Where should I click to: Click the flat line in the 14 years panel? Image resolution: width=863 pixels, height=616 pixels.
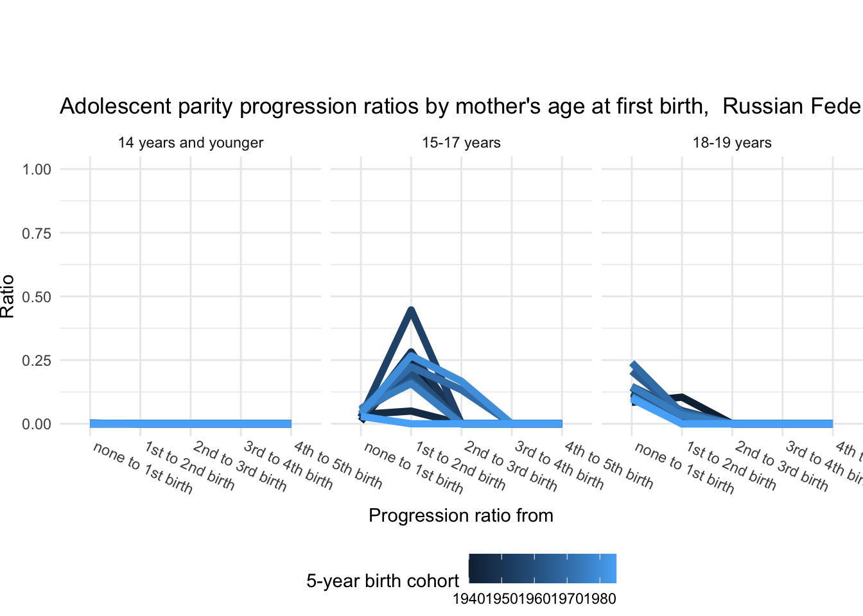[191, 424]
